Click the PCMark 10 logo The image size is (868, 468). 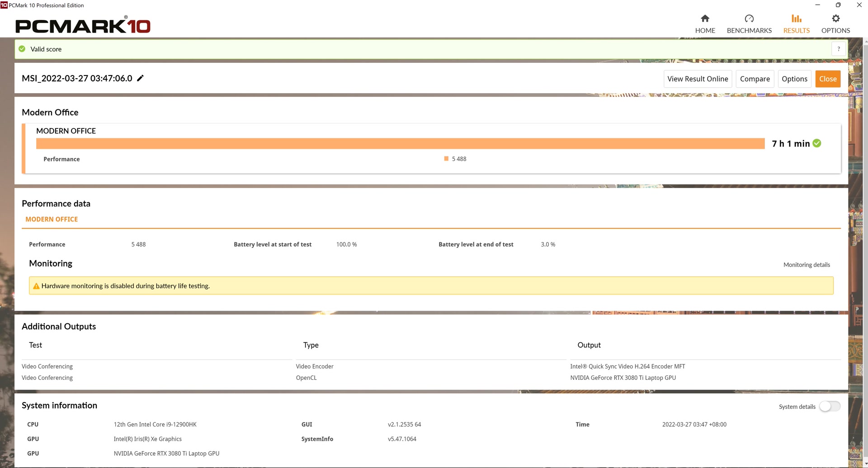[83, 25]
